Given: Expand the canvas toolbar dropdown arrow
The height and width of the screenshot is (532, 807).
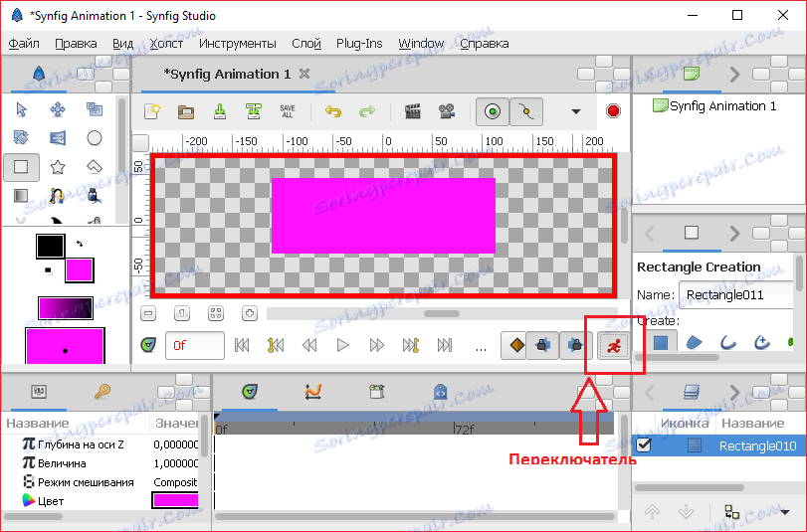Looking at the screenshot, I should point(576,111).
